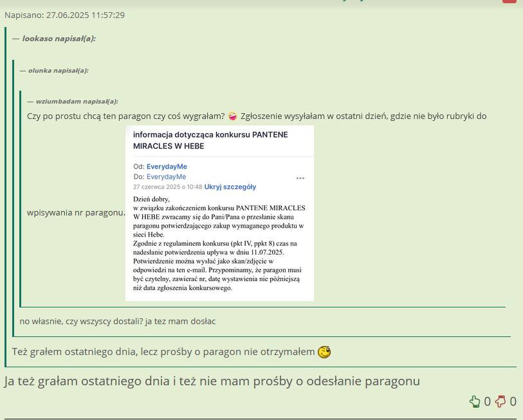Click the red button in top-right corner
The width and height of the screenshot is (523, 420).
pyautogui.click(x=509, y=1)
